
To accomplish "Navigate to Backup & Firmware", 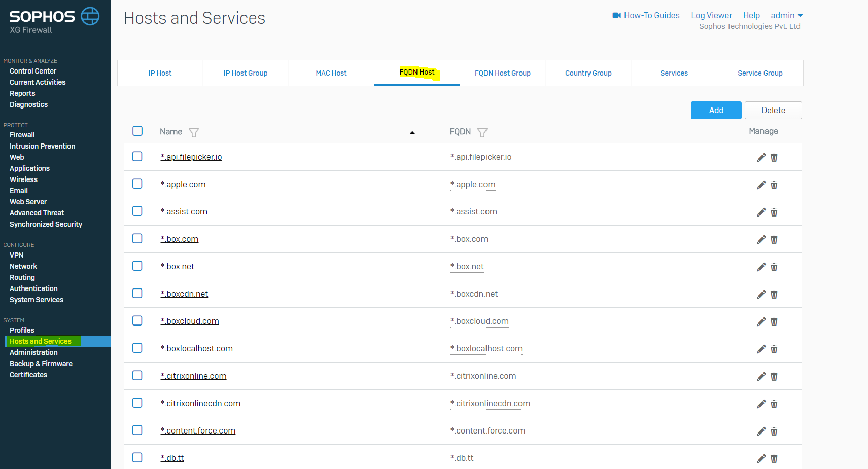I will tap(41, 364).
